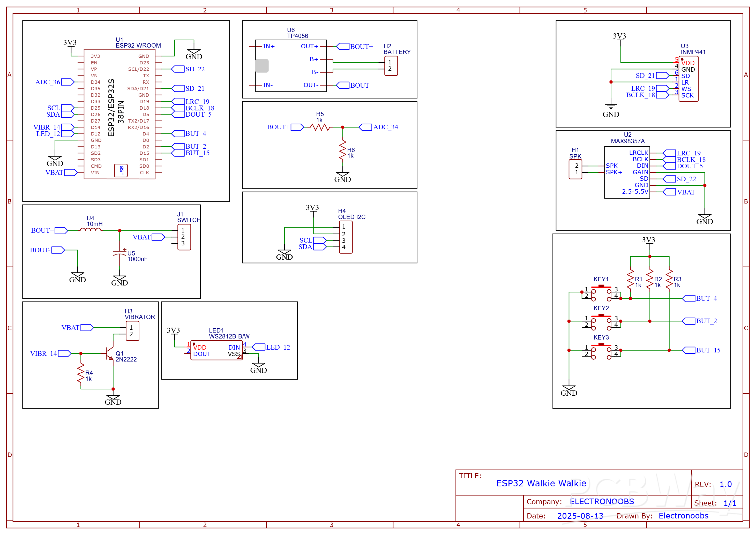
Task: Toggle the J1 SWITCH component
Action: click(x=184, y=237)
